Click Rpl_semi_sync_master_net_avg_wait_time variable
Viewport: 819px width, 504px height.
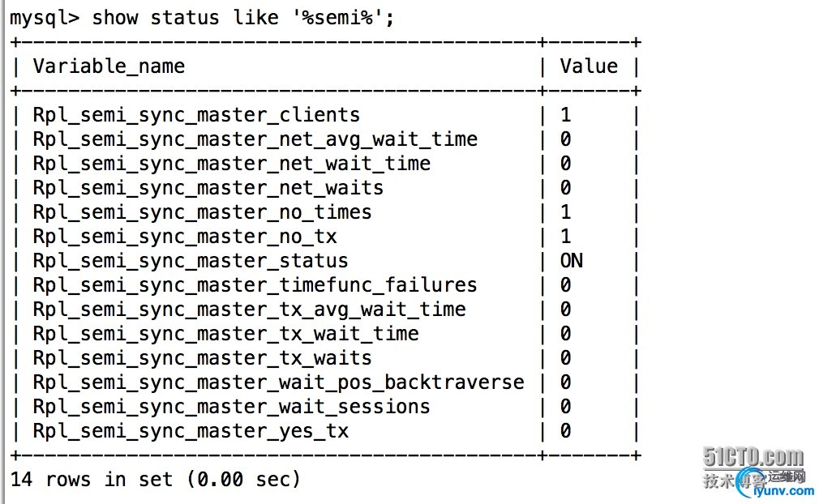coord(255,139)
